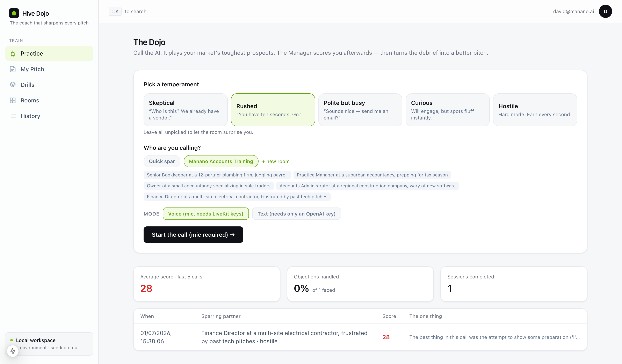Start the call (mic required)
The width and height of the screenshot is (622, 364).
[193, 235]
